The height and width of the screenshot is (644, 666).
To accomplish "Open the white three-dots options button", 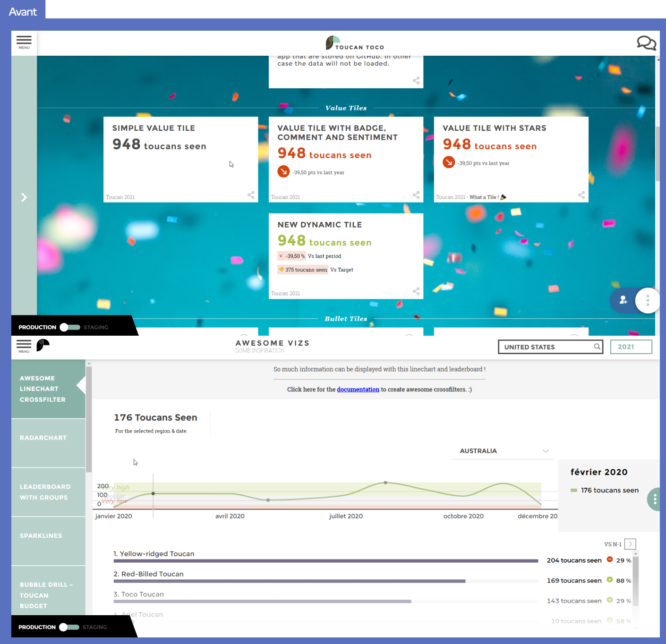I will (x=648, y=300).
